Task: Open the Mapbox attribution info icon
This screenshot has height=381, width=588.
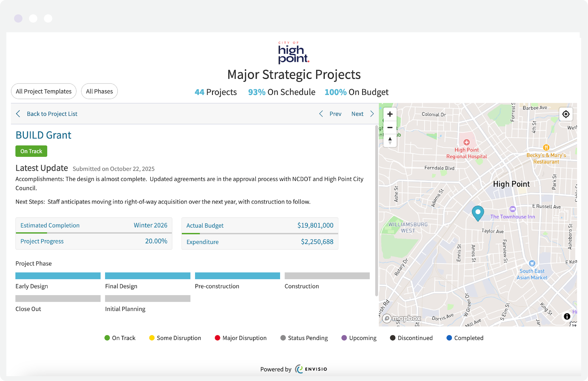Action: [567, 316]
